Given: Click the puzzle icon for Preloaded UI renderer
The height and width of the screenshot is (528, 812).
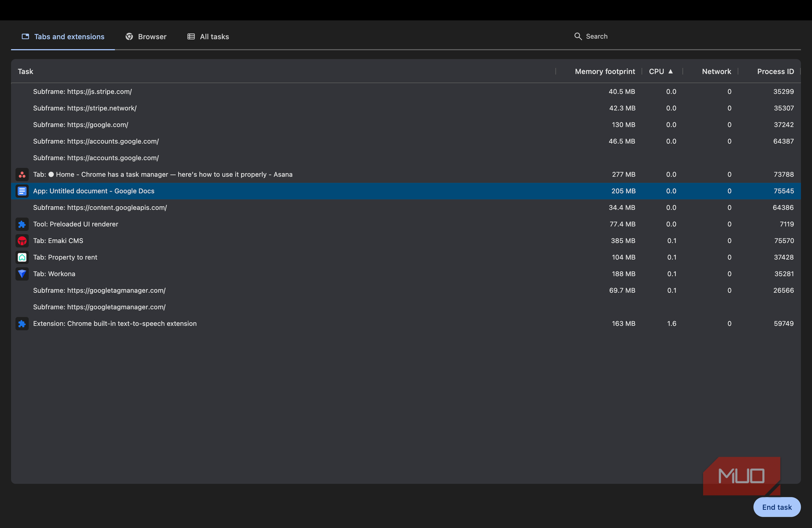Looking at the screenshot, I should [22, 224].
